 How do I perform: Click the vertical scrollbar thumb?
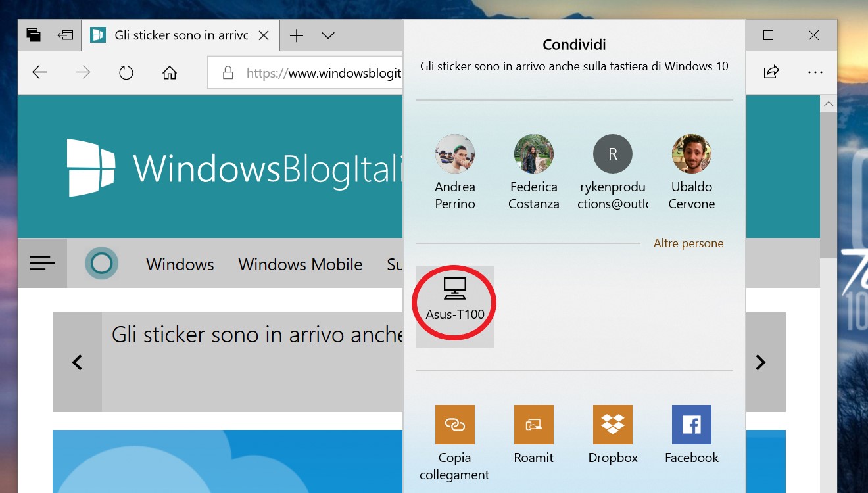829,186
